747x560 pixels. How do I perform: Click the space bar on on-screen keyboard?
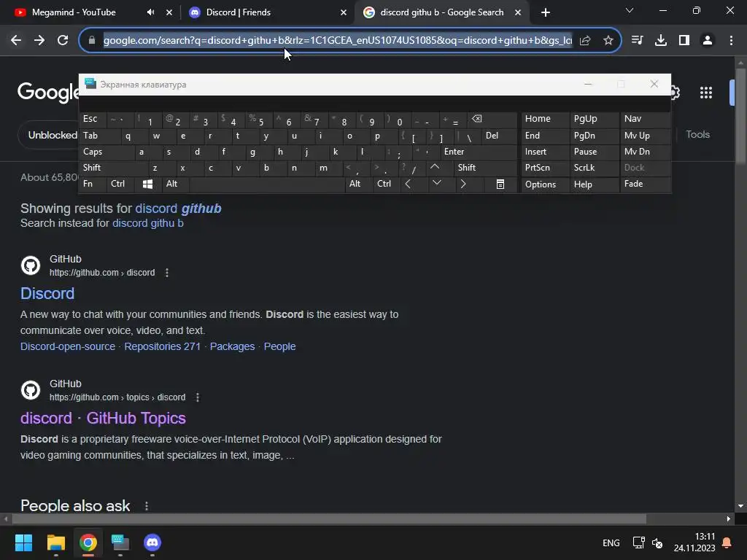(267, 184)
